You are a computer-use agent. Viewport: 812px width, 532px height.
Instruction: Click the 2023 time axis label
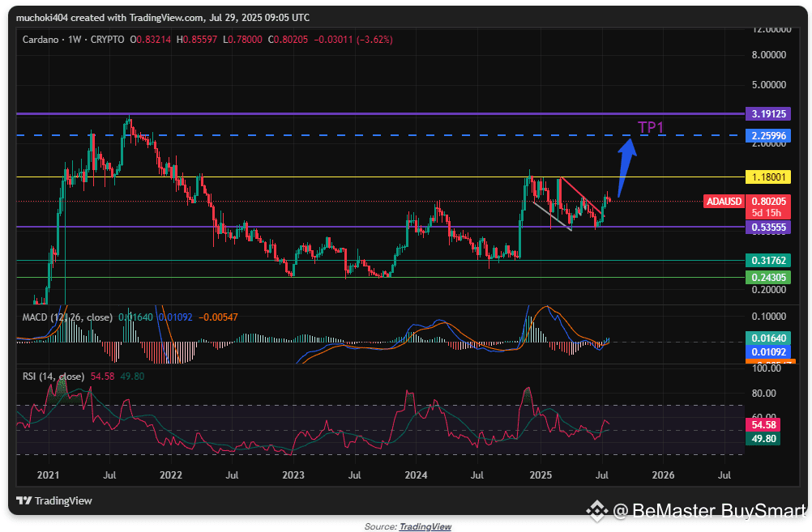(x=293, y=475)
